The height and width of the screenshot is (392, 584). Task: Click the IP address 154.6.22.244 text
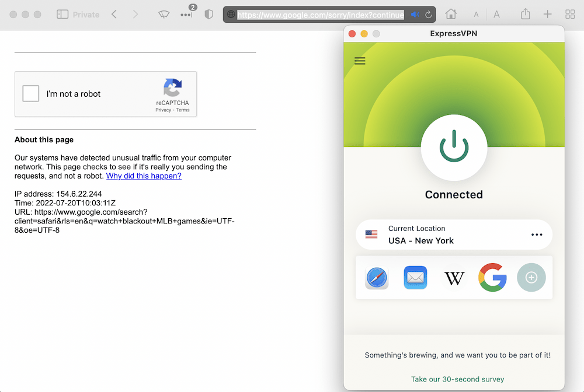click(x=58, y=194)
